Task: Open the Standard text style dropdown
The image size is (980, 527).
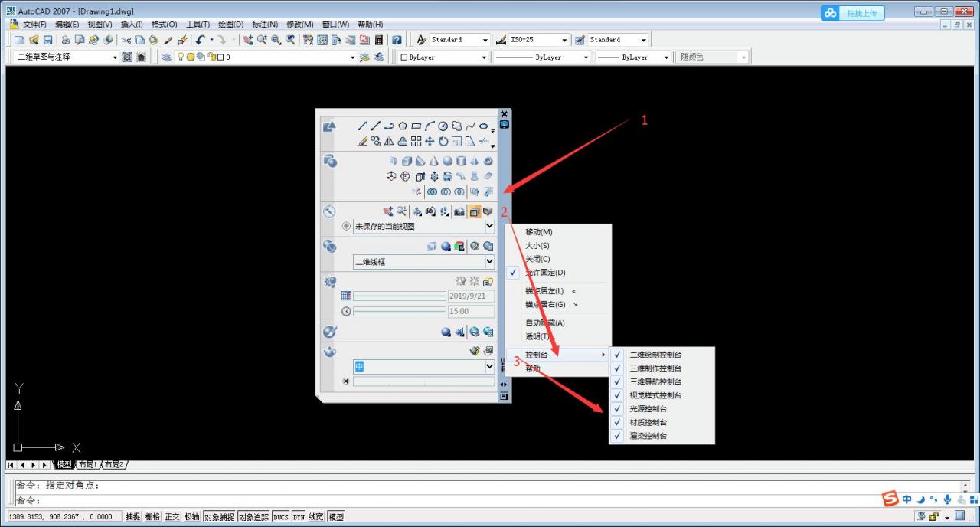Action: (485, 40)
